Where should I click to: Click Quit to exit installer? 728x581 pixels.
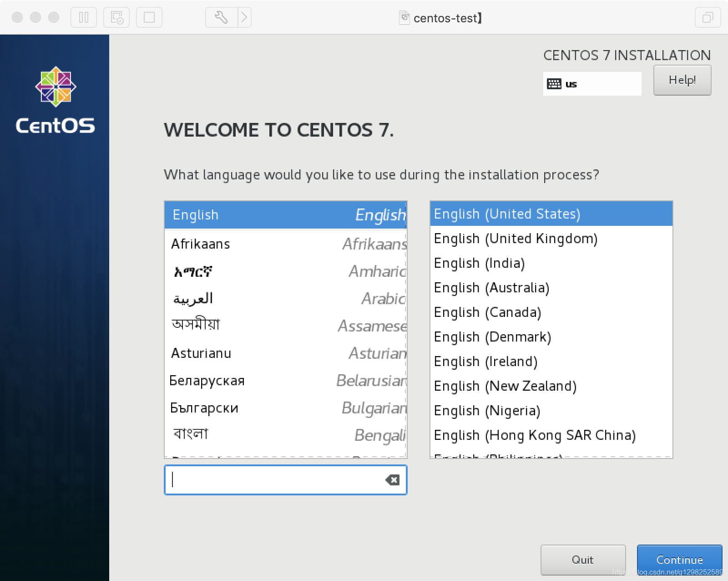click(583, 560)
